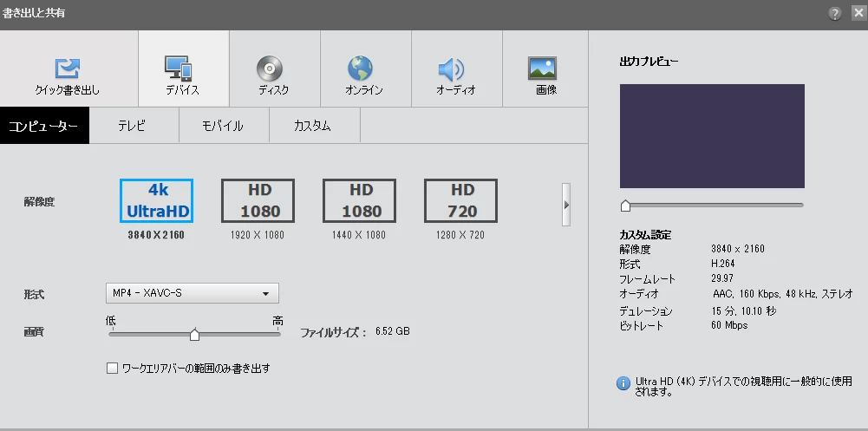Open the 画像 image tab
This screenshot has width=868, height=431.
(x=545, y=69)
